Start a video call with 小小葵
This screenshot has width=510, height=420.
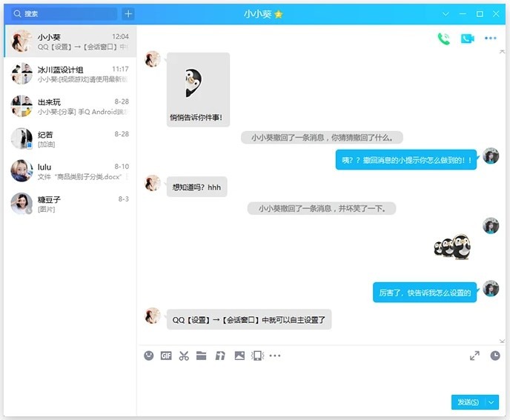click(468, 39)
